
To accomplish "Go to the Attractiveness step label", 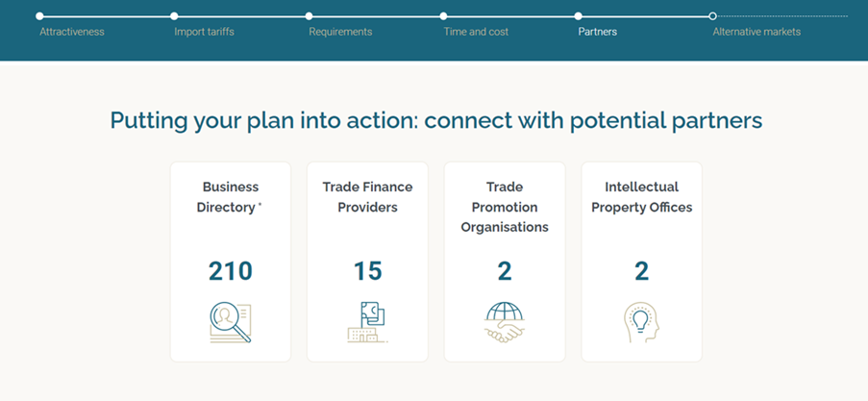I will (x=72, y=32).
